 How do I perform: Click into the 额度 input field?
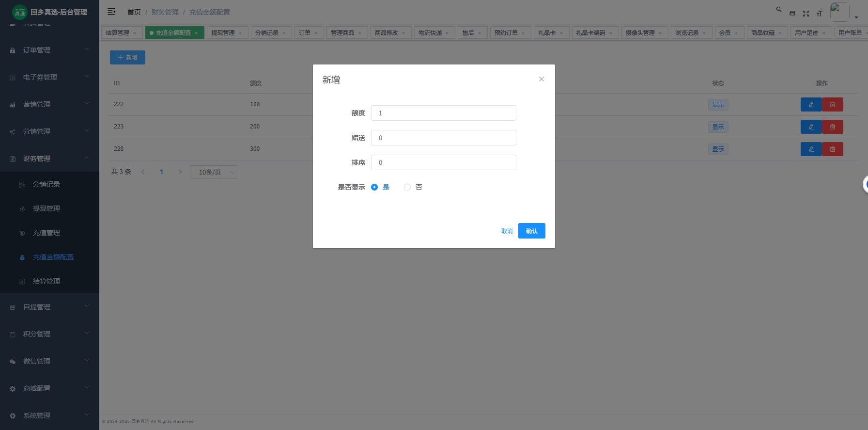pos(443,113)
